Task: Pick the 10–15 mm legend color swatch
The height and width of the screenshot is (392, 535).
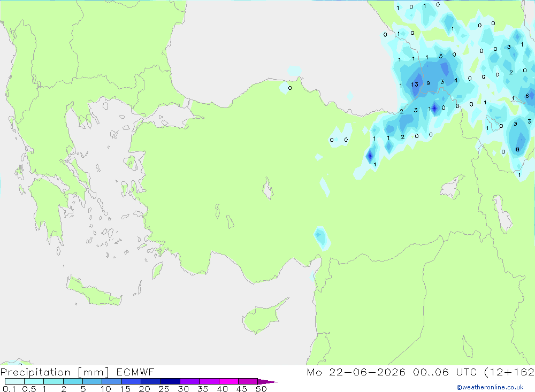Action: click(x=112, y=381)
